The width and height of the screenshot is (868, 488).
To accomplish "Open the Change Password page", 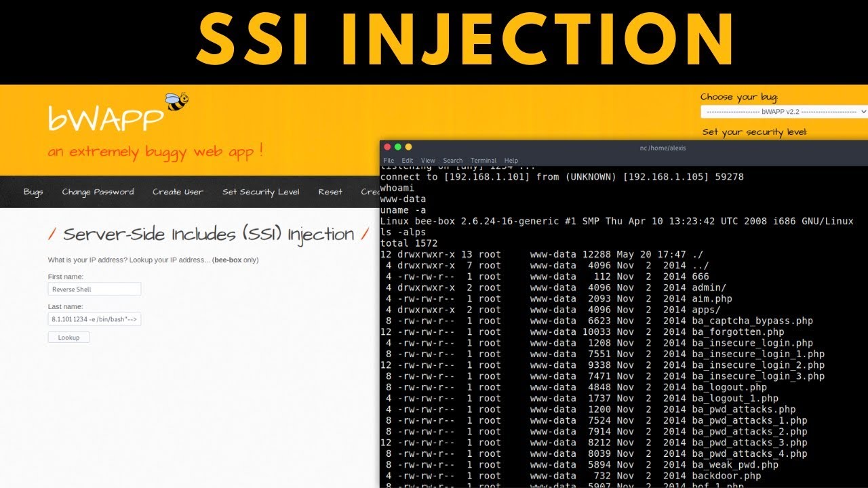I will [98, 192].
